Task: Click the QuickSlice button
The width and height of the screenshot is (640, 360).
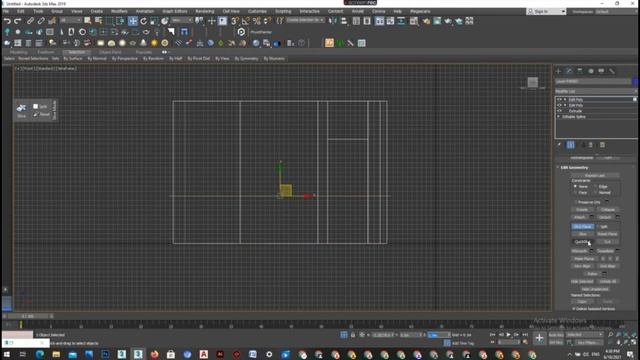Action: coord(582,242)
